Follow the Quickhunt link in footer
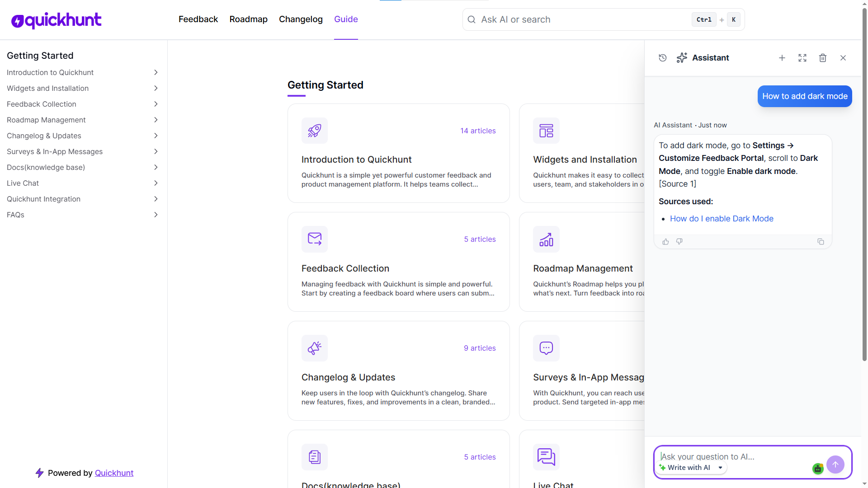 (x=114, y=473)
